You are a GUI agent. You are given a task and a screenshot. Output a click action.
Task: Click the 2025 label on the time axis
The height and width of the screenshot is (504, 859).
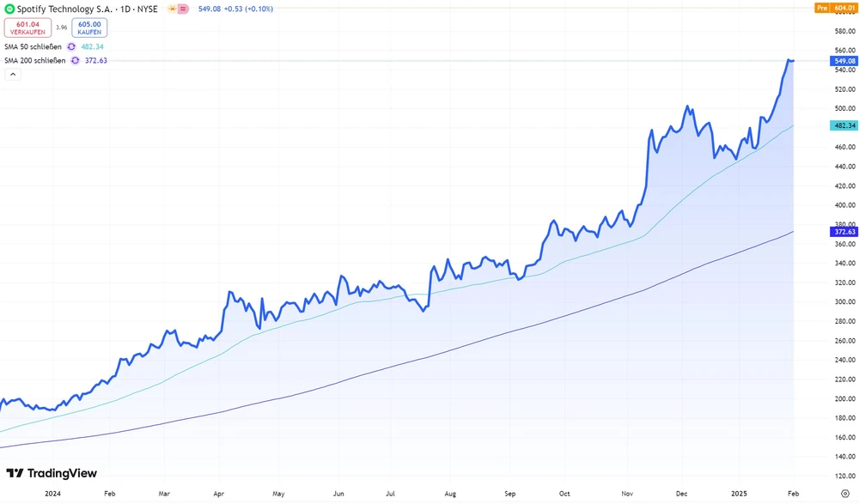tap(740, 494)
